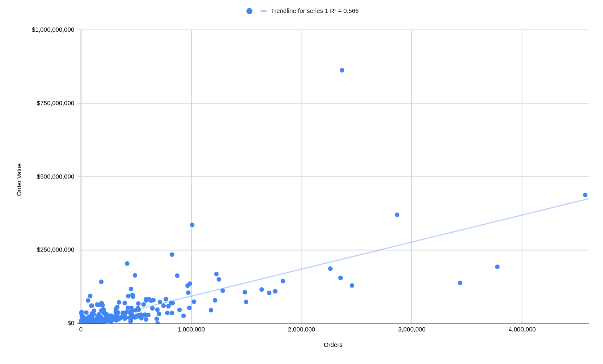
Task: Click the 0 x-axis label
Action: (x=81, y=329)
